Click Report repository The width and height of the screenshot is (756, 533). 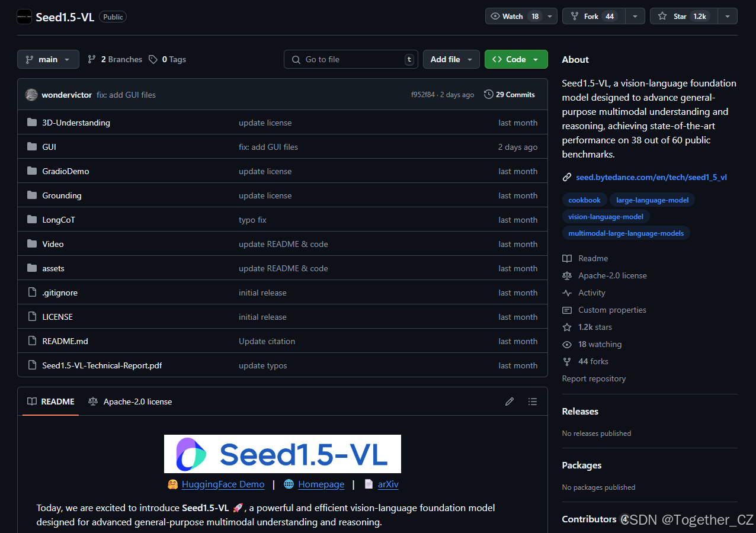(x=594, y=378)
